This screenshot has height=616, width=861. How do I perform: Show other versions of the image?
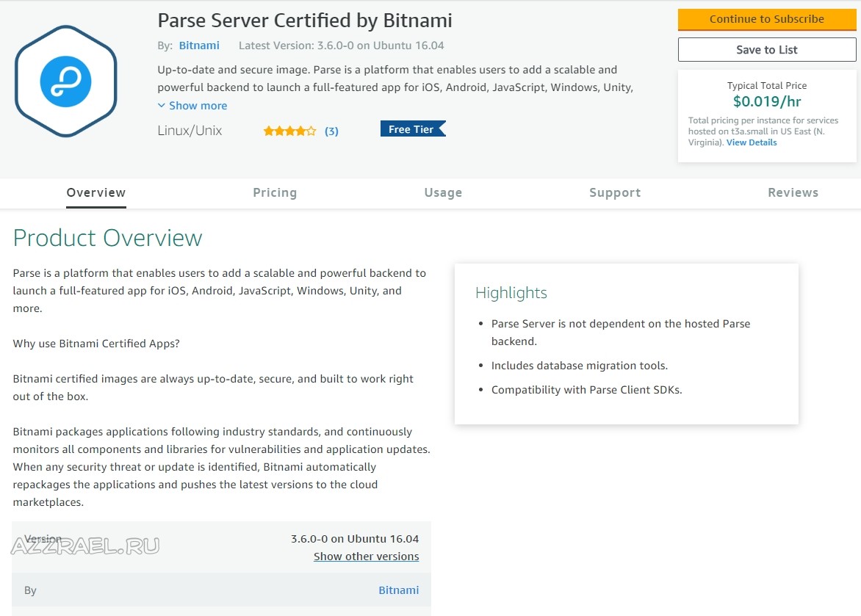366,556
